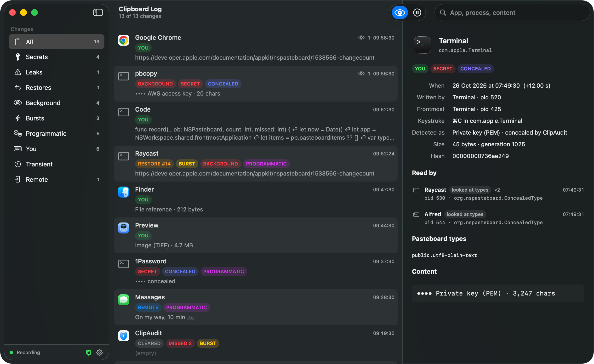Open the Restores filter

(57, 87)
